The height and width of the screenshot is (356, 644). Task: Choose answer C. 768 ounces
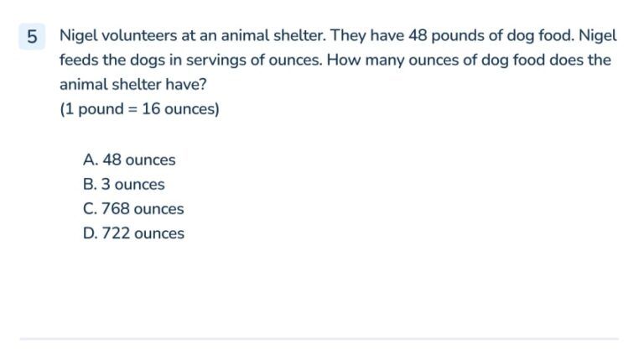click(133, 208)
